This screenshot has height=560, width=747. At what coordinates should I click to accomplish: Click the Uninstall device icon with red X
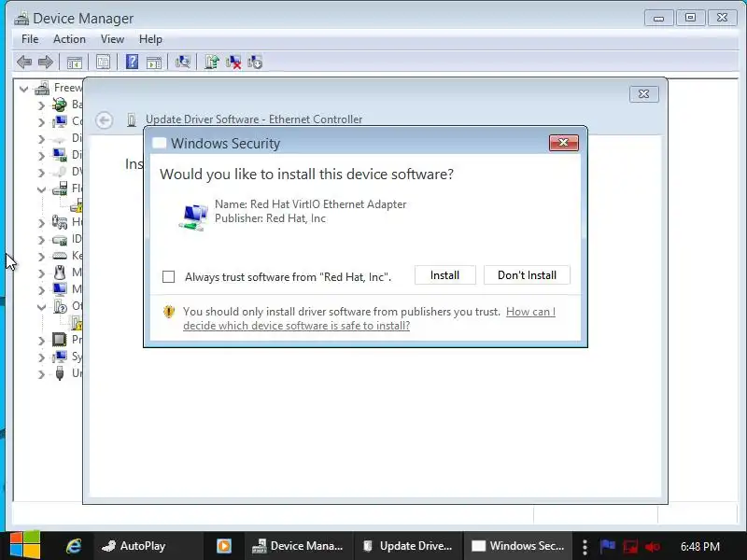233,62
